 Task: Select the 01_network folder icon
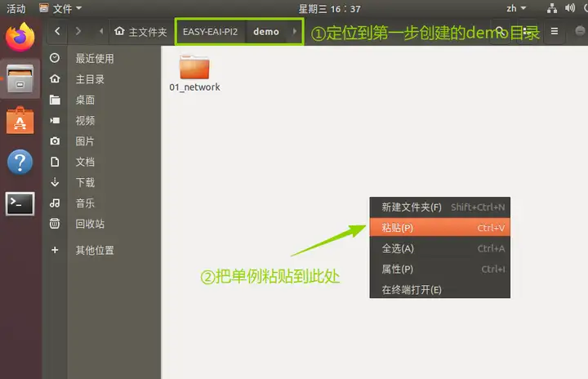[x=194, y=67]
